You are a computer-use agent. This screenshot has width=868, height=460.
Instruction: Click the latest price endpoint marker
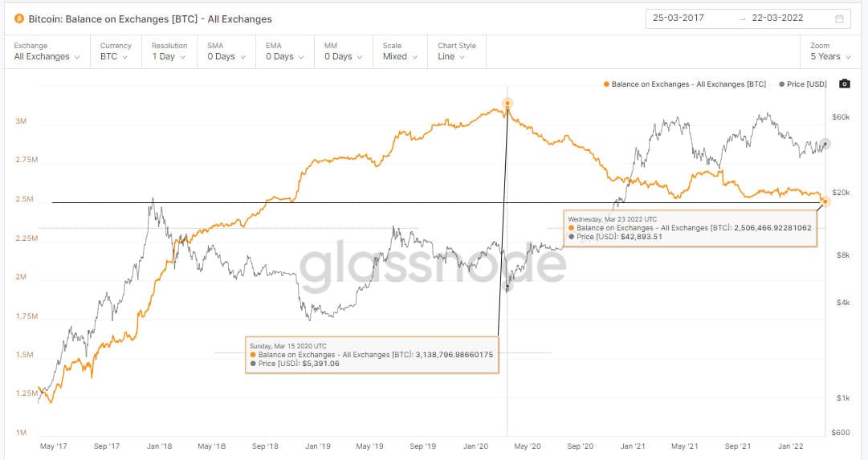coord(826,144)
